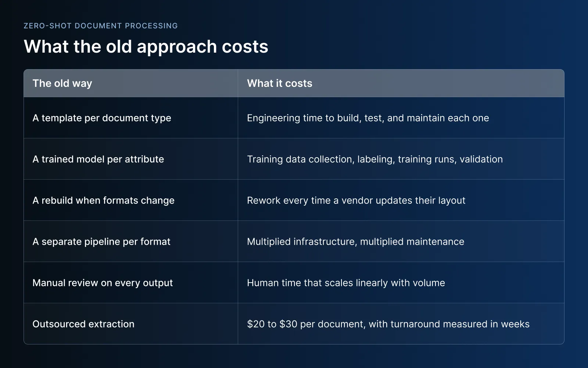The width and height of the screenshot is (588, 368).
Task: Click the 'What it costs' column header
Action: [401, 83]
